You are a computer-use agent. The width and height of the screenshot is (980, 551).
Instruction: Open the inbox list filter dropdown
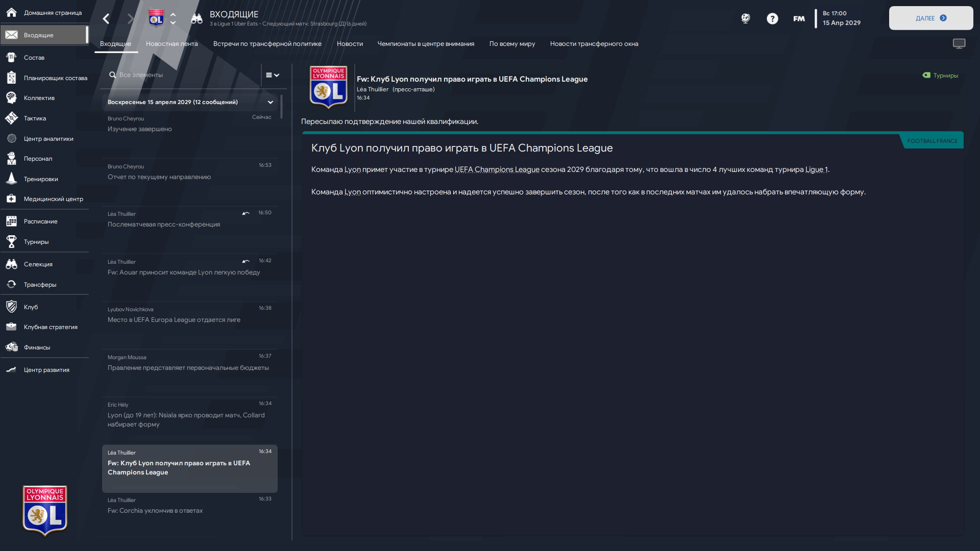point(273,75)
